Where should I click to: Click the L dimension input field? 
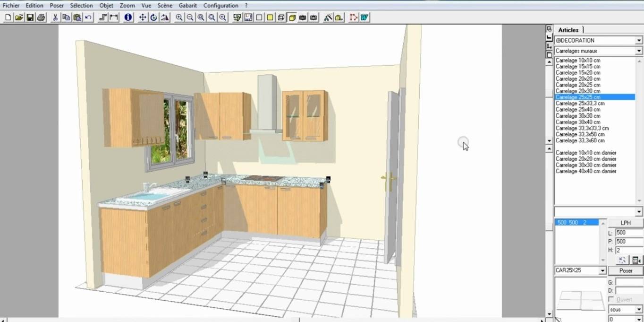pyautogui.click(x=628, y=233)
